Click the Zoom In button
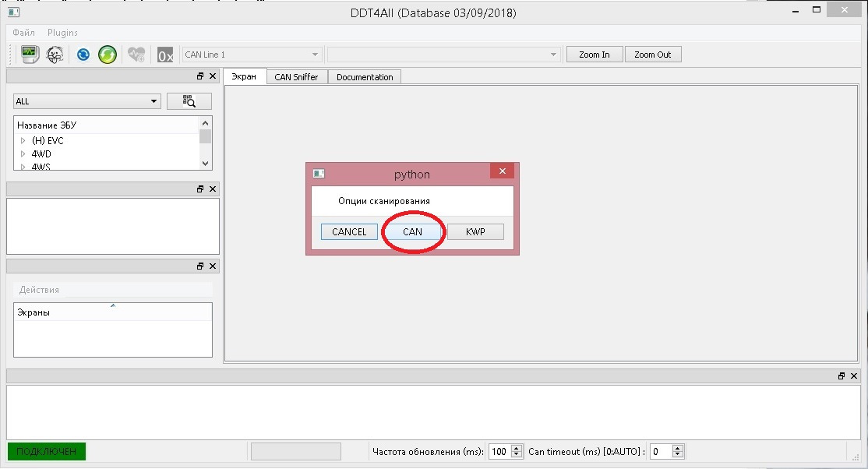The height and width of the screenshot is (469, 868). 595,55
